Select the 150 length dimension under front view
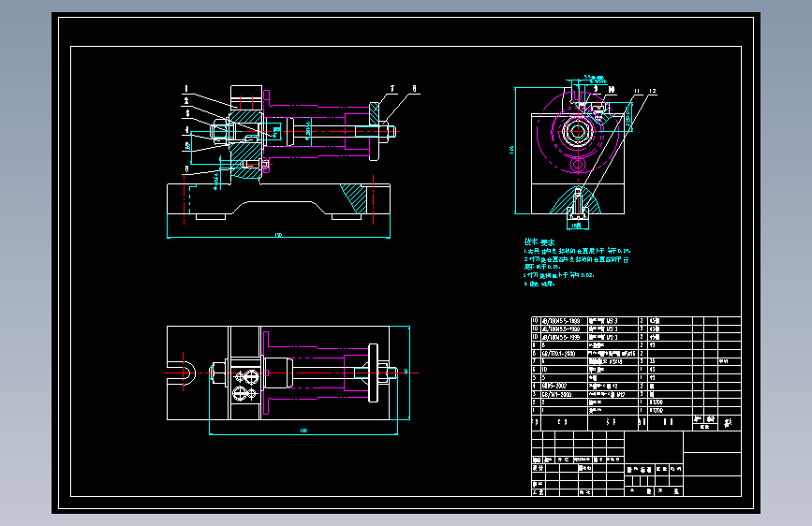This screenshot has width=812, height=526. click(278, 236)
